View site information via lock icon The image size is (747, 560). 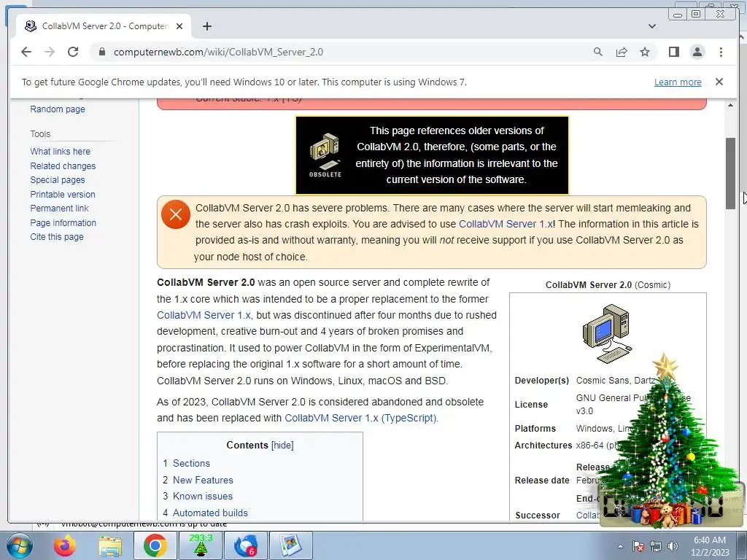101,52
